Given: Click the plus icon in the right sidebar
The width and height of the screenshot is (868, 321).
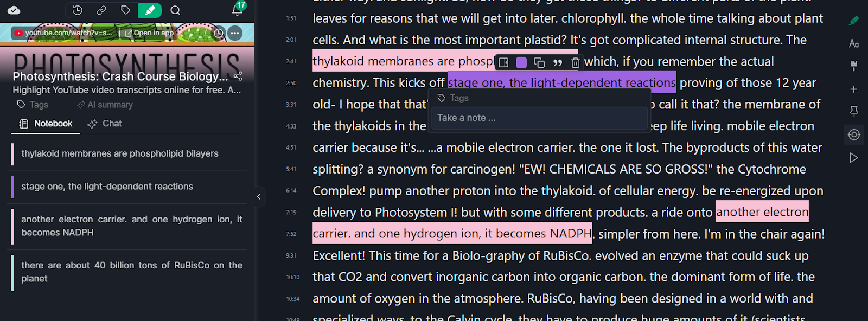Looking at the screenshot, I should coord(854,88).
